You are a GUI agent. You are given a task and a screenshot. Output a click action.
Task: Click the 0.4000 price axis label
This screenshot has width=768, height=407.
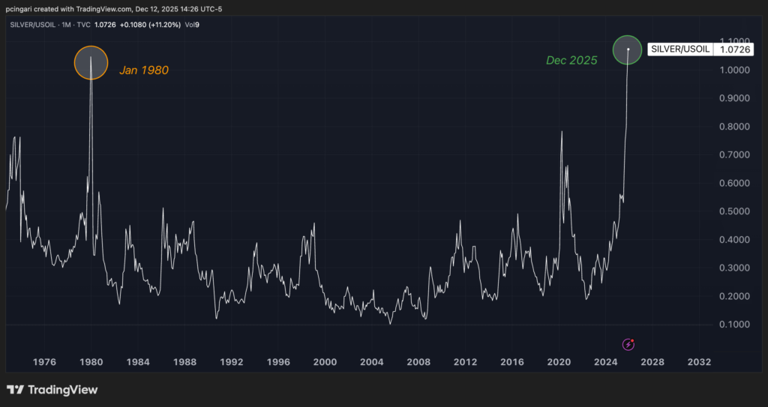[736, 240]
